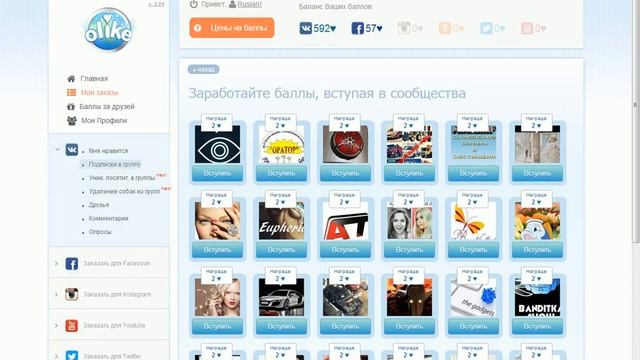This screenshot has height=360, width=640.
Task: Collapse the VK section arrow
Action: (57, 149)
